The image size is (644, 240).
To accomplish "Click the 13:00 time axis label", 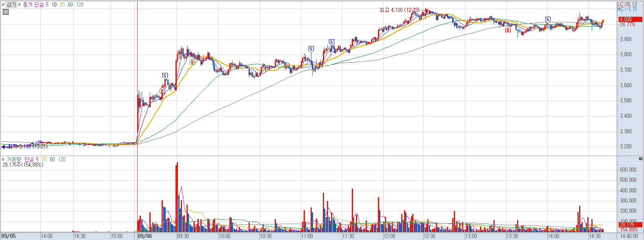I will tap(471, 236).
